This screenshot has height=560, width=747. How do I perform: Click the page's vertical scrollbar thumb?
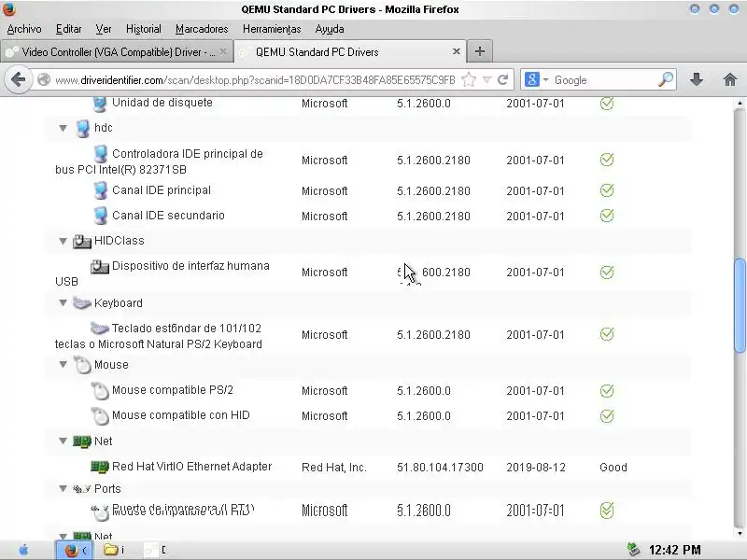[740, 306]
